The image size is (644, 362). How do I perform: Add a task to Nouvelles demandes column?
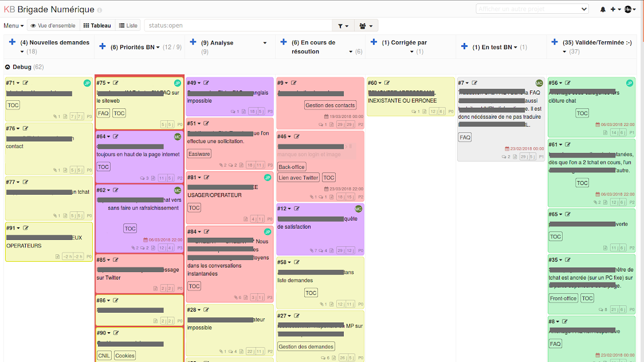[x=13, y=42]
